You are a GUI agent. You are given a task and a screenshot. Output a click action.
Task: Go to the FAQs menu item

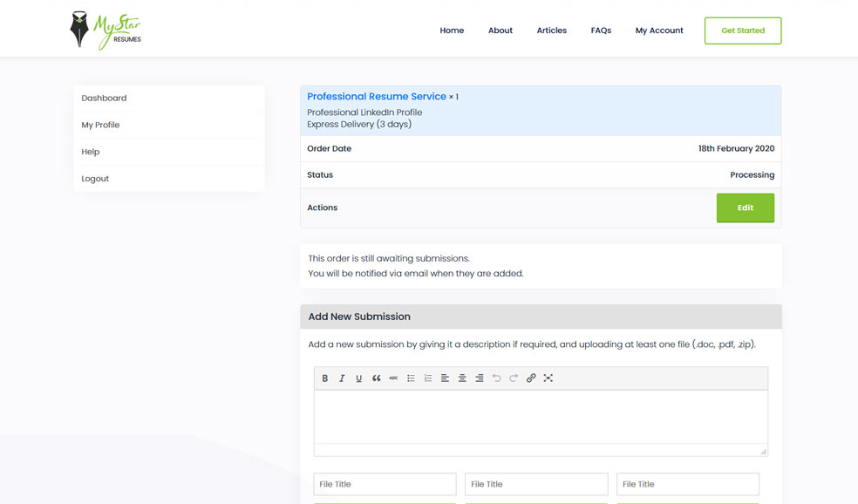click(x=601, y=31)
